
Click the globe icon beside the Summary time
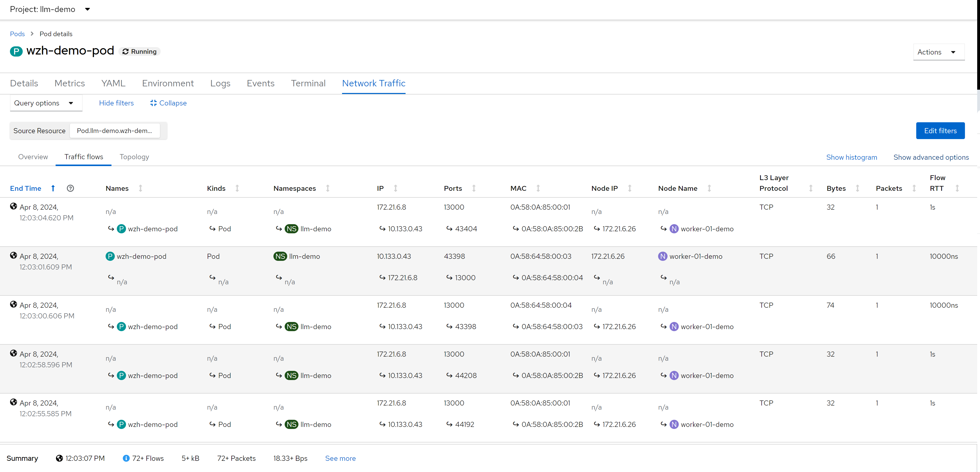[59, 458]
